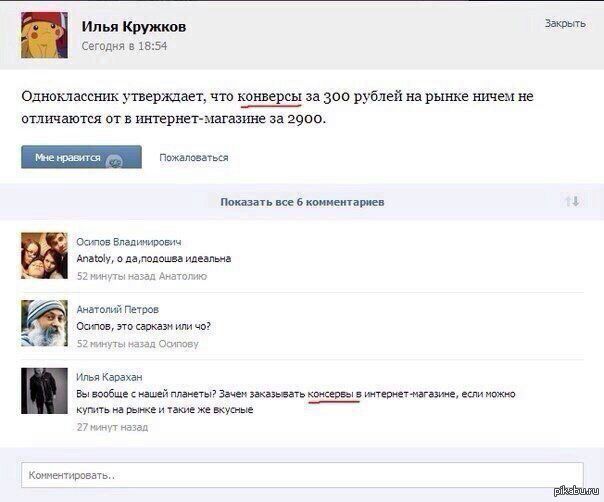Open Осипов Владимирович's avatar photo
The height and width of the screenshot is (502, 604).
tap(44, 256)
